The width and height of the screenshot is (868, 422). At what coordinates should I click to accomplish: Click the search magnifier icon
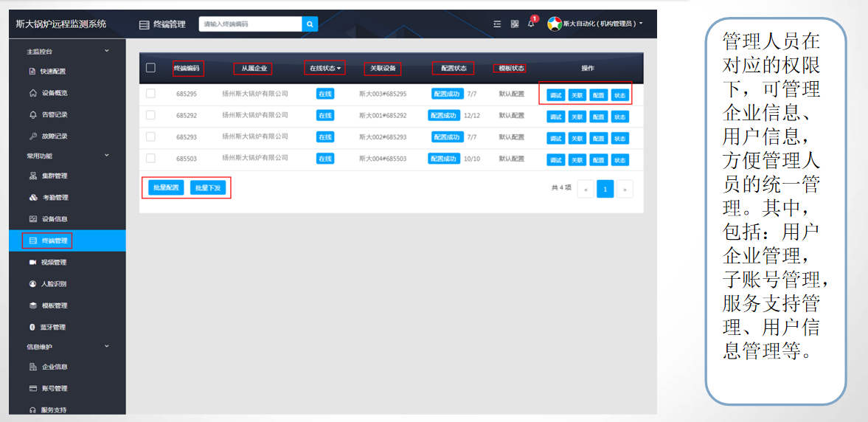coord(310,24)
